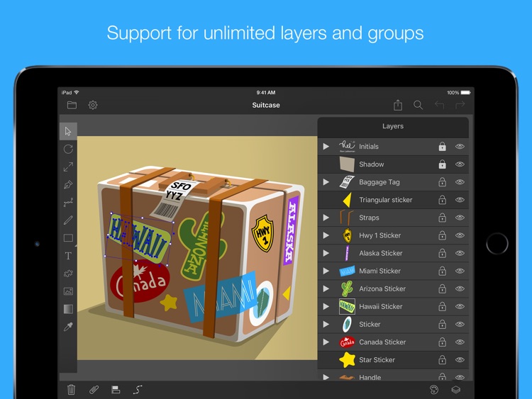
Task: Choose the Pencil drawing tool
Action: tap(68, 220)
